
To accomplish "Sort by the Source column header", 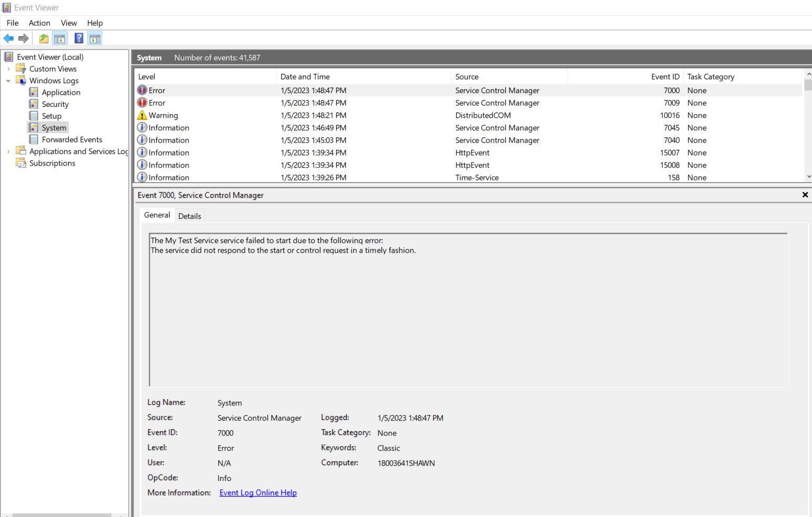I will 509,76.
